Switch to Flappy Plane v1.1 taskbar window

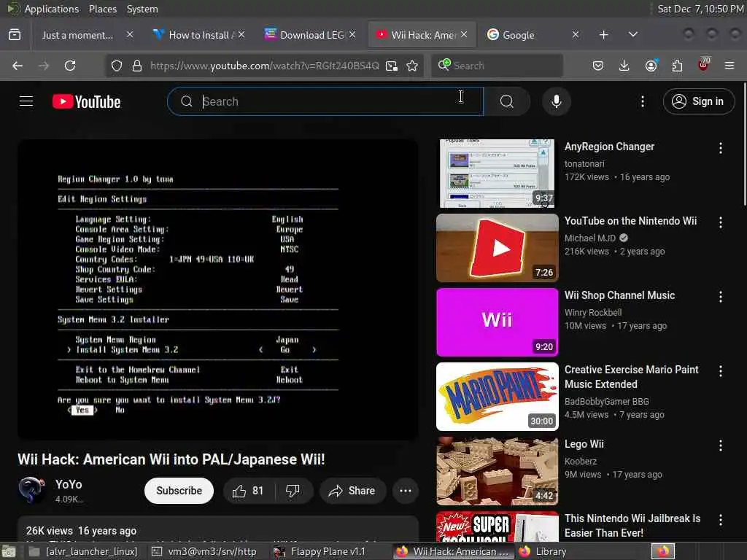pos(326,551)
